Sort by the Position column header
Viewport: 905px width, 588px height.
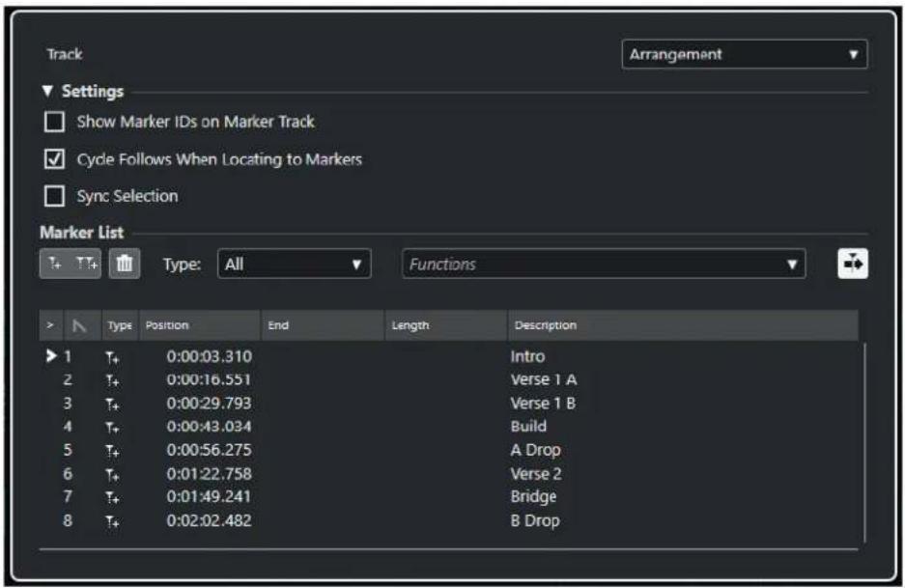coord(200,325)
